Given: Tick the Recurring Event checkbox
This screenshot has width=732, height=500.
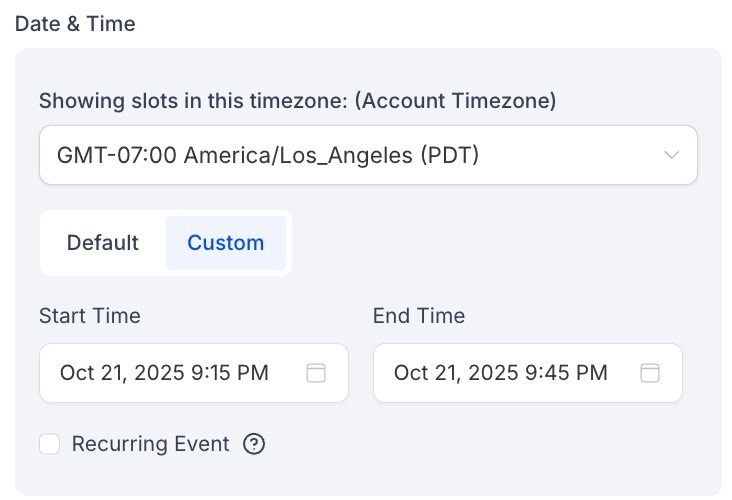Looking at the screenshot, I should [50, 444].
